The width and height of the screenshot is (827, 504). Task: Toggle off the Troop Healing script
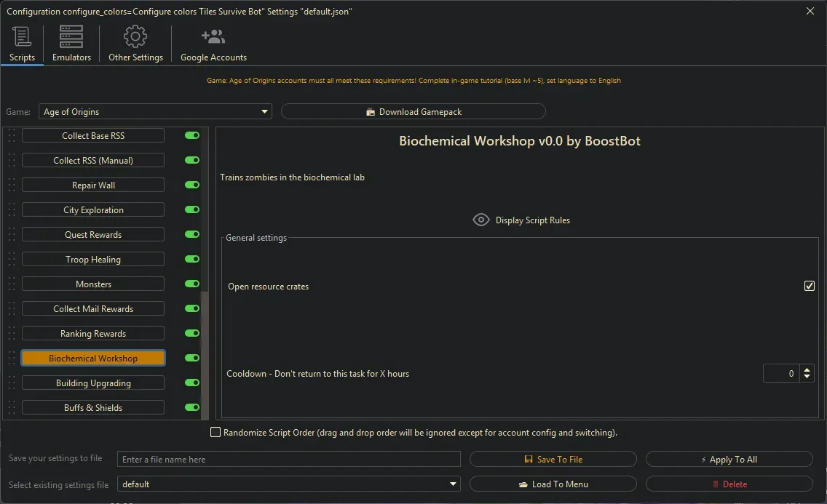pyautogui.click(x=192, y=260)
